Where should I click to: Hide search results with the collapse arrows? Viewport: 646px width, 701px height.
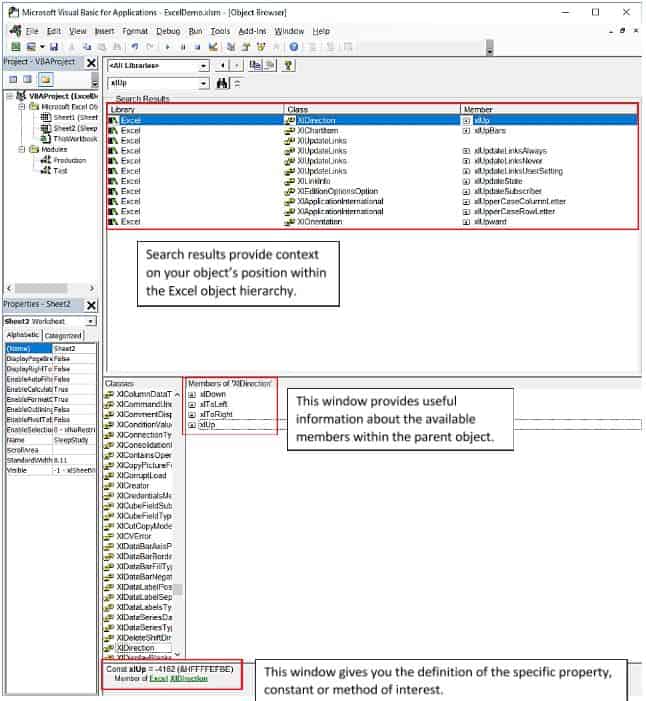coord(237,83)
